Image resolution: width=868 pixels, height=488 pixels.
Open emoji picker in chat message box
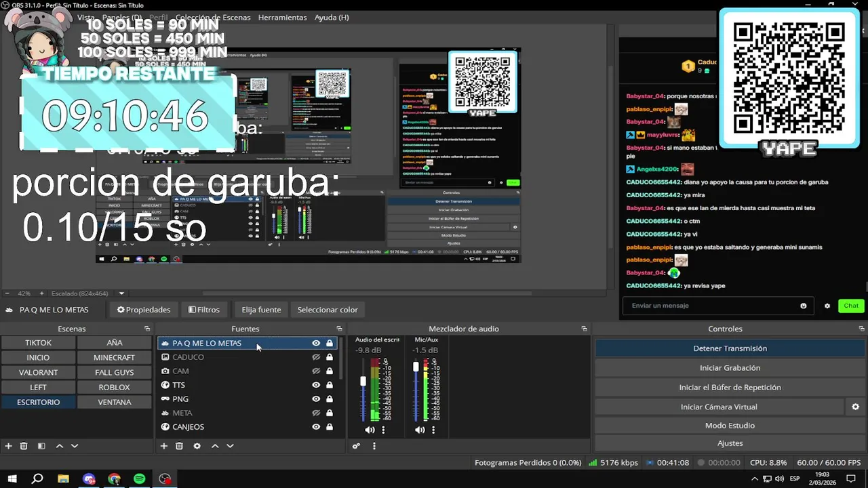pyautogui.click(x=804, y=306)
